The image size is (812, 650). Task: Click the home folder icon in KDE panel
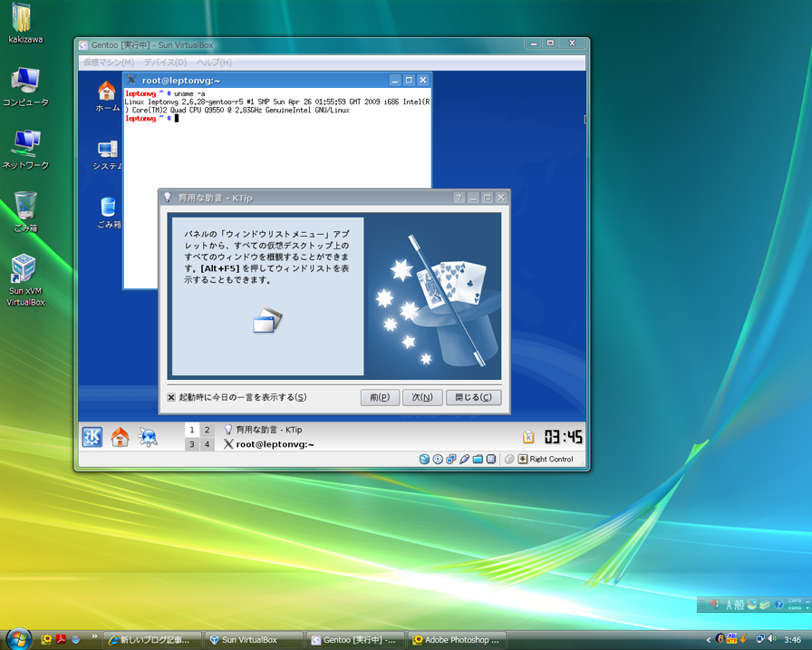(121, 437)
